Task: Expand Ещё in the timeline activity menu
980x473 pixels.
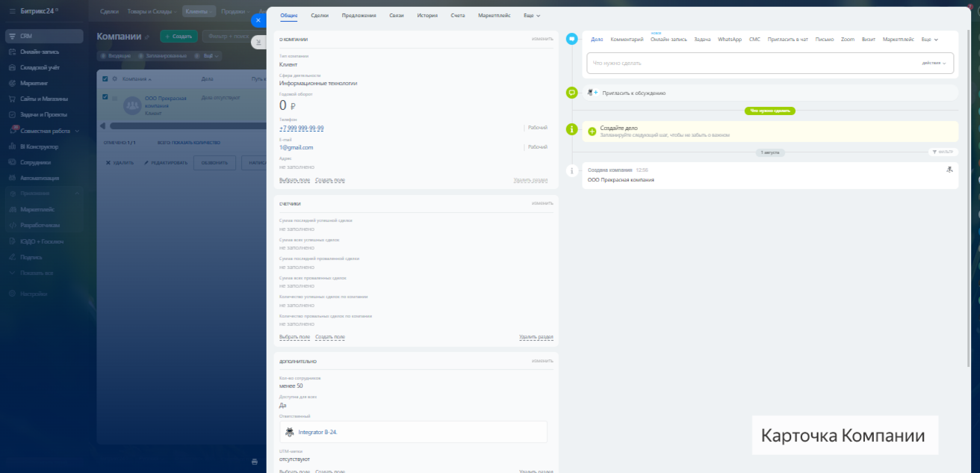Action: coord(930,39)
